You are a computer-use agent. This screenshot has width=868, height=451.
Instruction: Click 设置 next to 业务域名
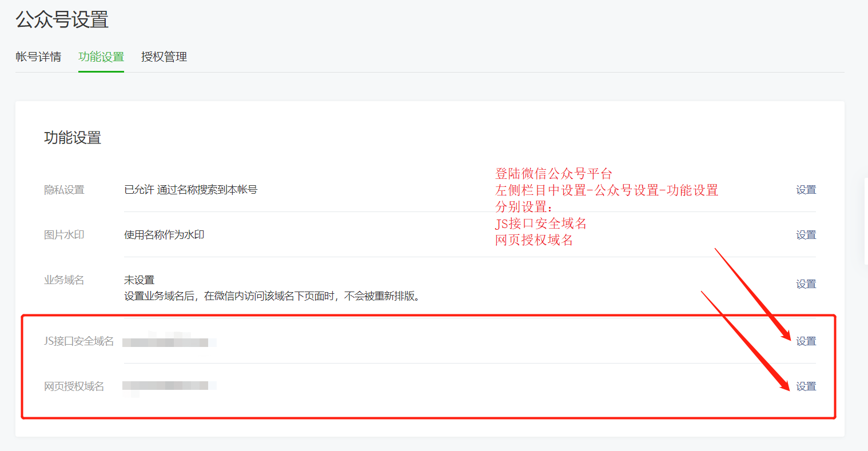click(x=806, y=283)
